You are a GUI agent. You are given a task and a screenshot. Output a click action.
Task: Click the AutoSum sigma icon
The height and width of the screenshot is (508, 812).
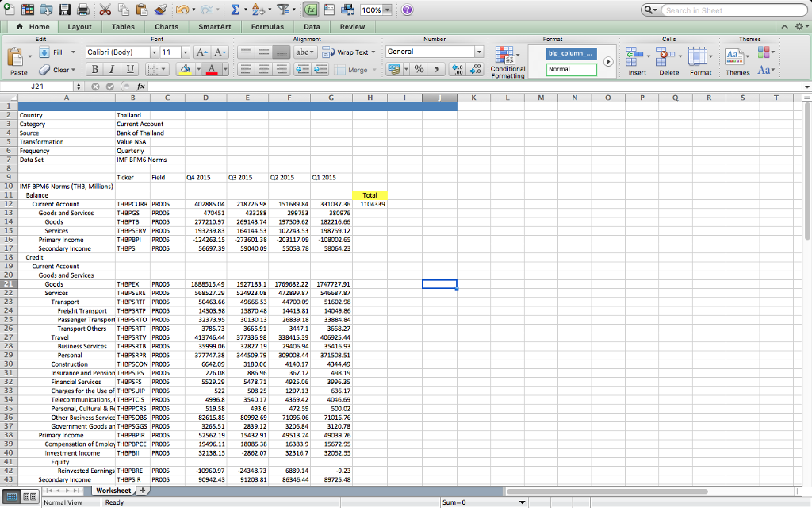pyautogui.click(x=235, y=10)
